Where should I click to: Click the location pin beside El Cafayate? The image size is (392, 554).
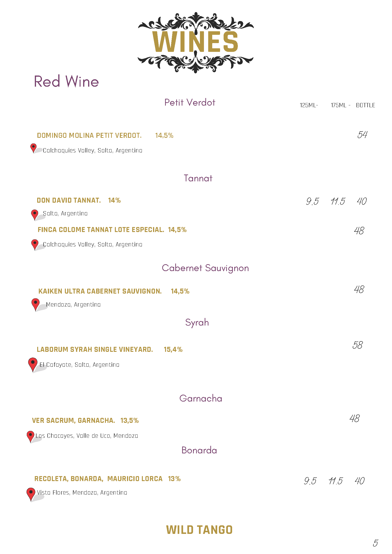pos(33,364)
